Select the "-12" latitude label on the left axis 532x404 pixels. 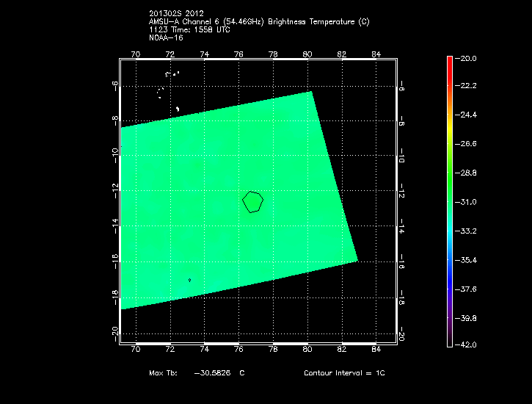point(115,191)
